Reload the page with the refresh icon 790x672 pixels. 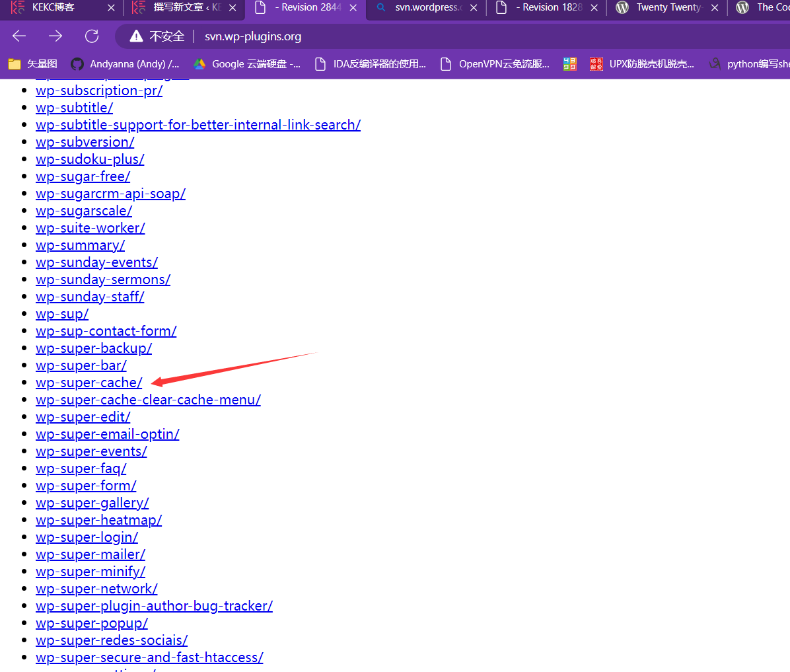[92, 36]
